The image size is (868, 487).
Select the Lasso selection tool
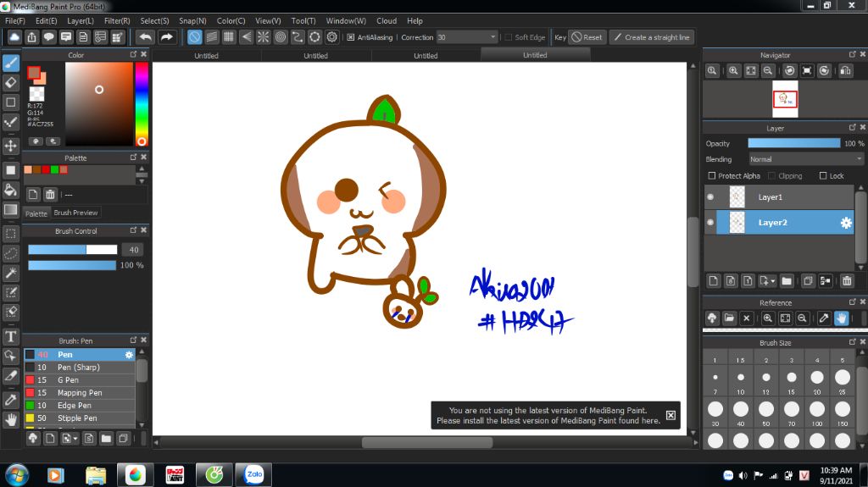(11, 253)
